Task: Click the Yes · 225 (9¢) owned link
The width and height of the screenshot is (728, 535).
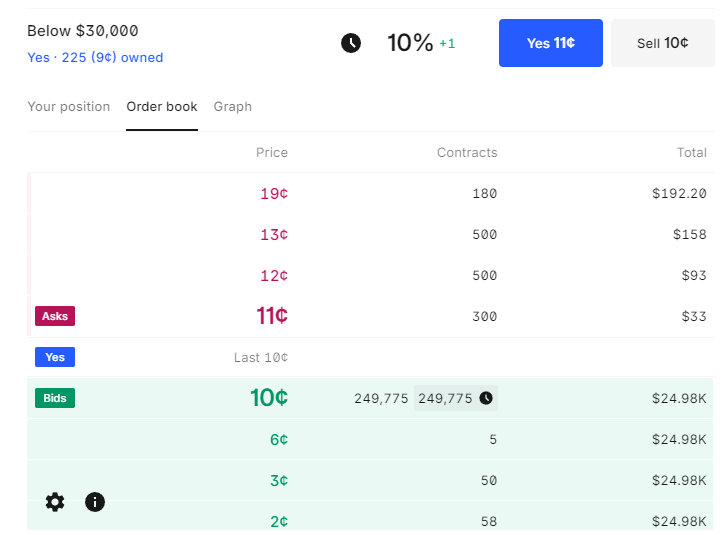Action: tap(95, 58)
